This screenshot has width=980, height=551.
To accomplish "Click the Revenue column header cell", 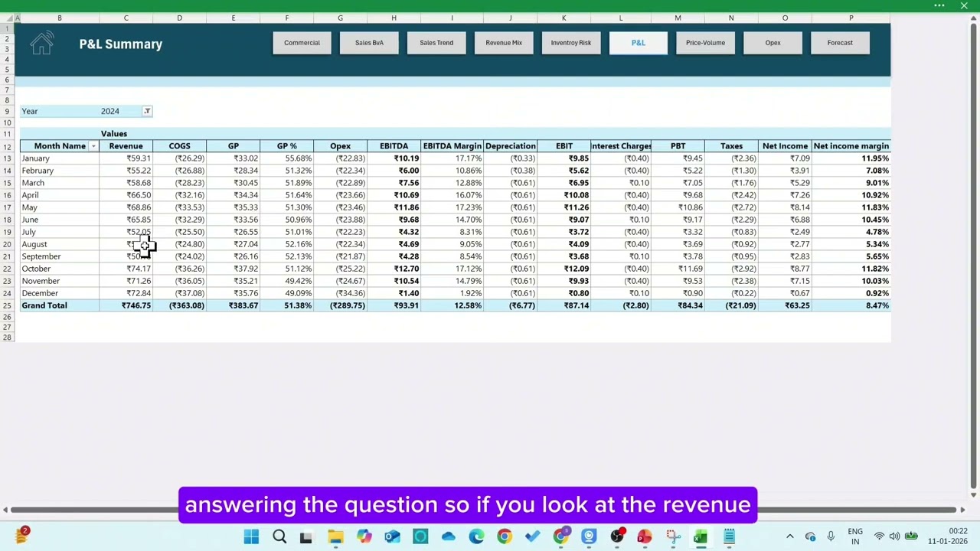I will [x=126, y=146].
